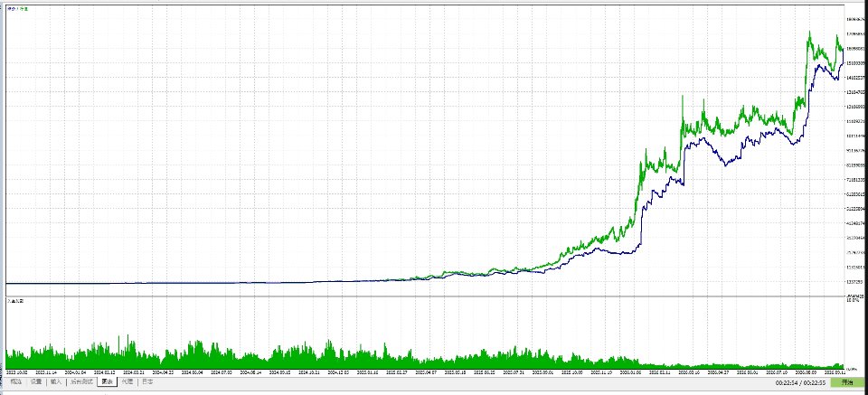Switch to the 概览 tab
The image size is (868, 395).
(x=15, y=381)
